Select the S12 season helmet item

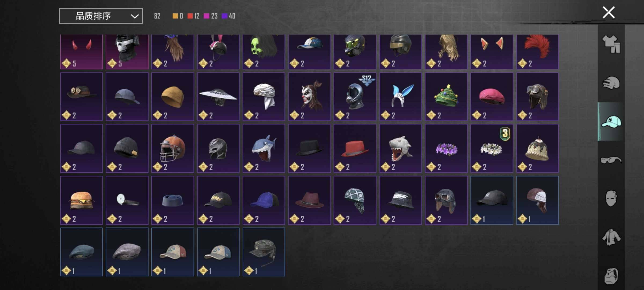coord(355,97)
